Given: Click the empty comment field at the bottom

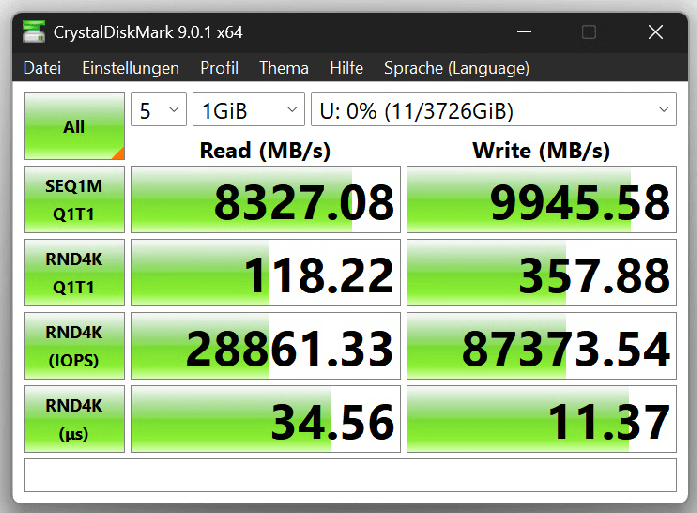Looking at the screenshot, I should (350, 475).
